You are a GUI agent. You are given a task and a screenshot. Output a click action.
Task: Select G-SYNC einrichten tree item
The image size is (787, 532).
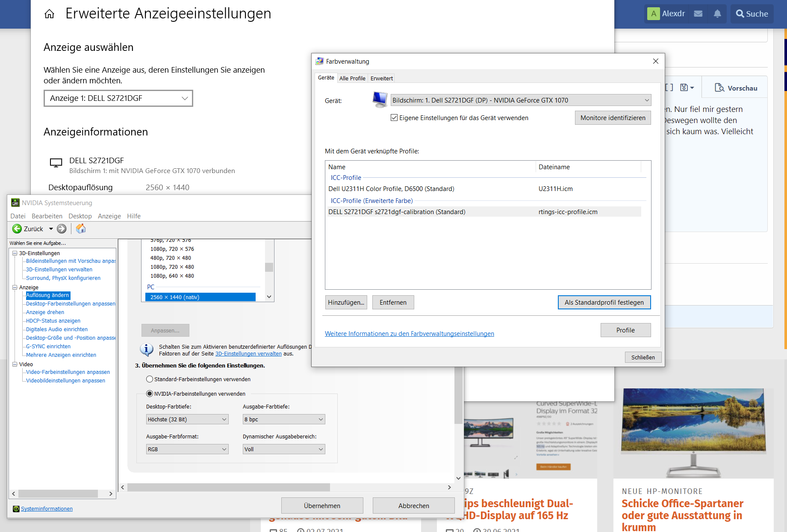point(48,346)
